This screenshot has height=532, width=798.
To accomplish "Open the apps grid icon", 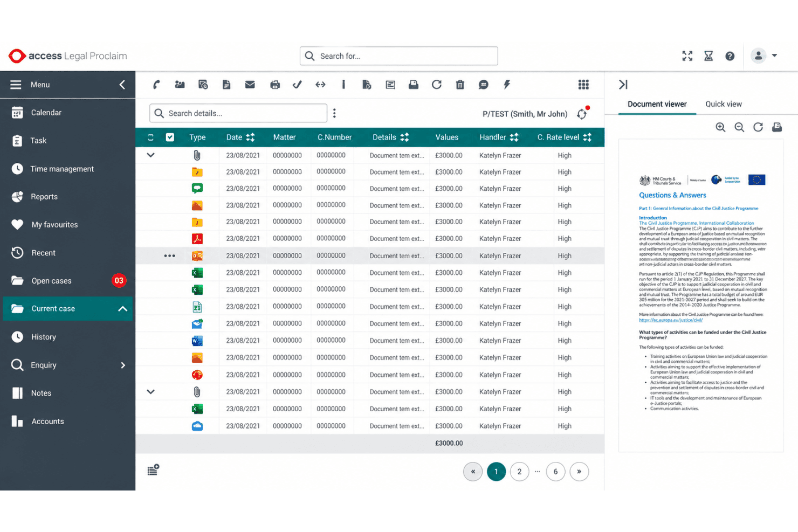I will [x=583, y=85].
